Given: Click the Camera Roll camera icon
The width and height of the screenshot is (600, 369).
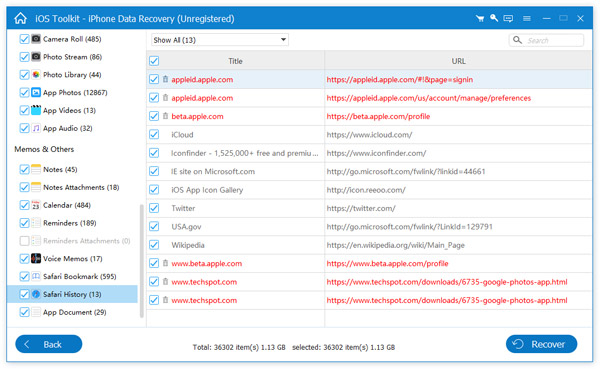Looking at the screenshot, I should point(36,39).
